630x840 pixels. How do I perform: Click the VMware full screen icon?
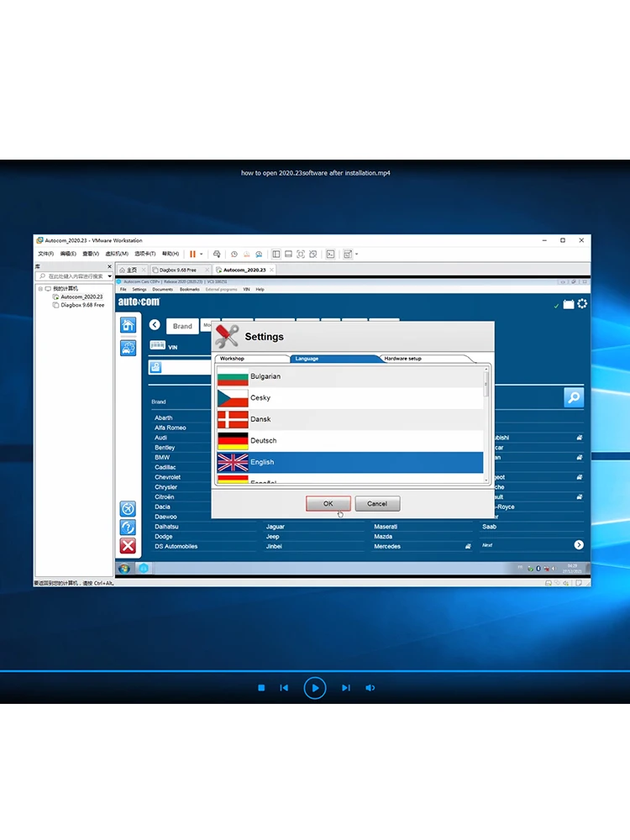tap(301, 254)
